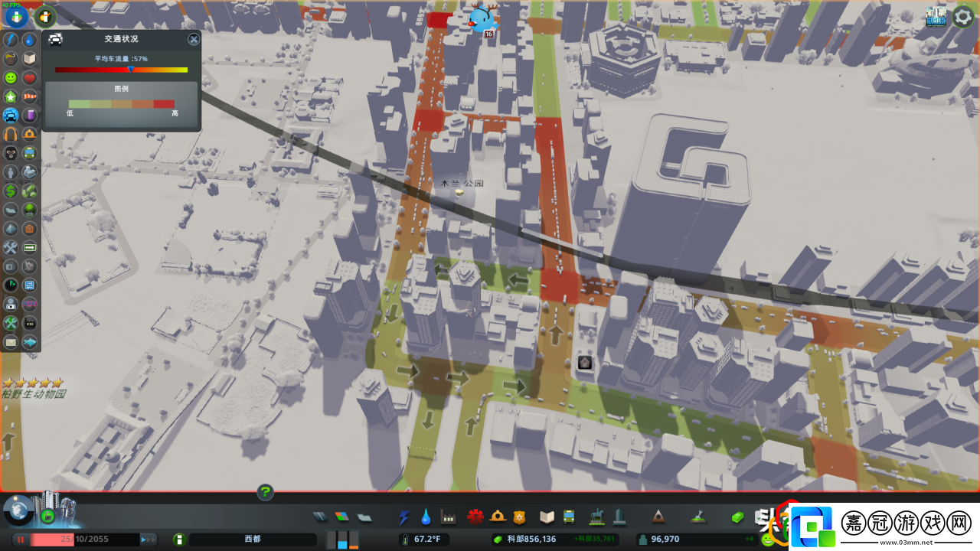Open the public transport bus build menu
Image resolution: width=980 pixels, height=551 pixels.
[570, 517]
